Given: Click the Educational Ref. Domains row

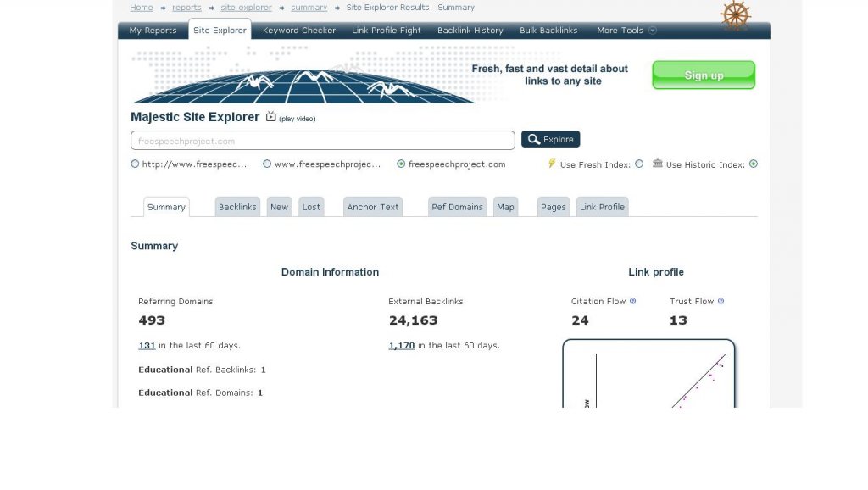Looking at the screenshot, I should tap(200, 393).
